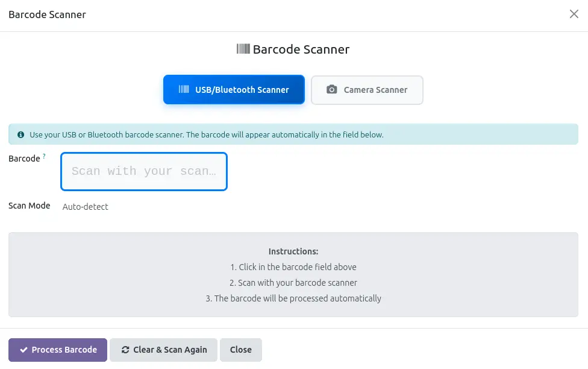Click the help question mark beside Barcode label
This screenshot has width=588, height=369.
point(44,156)
